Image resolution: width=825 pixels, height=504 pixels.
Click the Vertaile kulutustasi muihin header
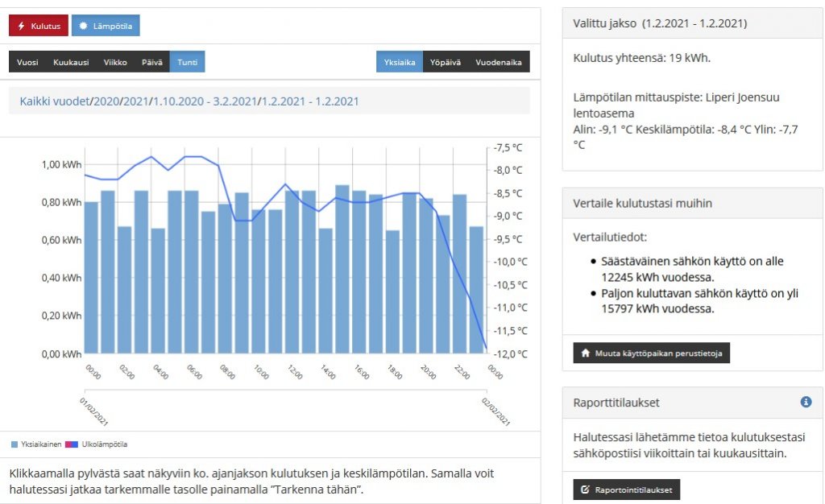coord(692,204)
